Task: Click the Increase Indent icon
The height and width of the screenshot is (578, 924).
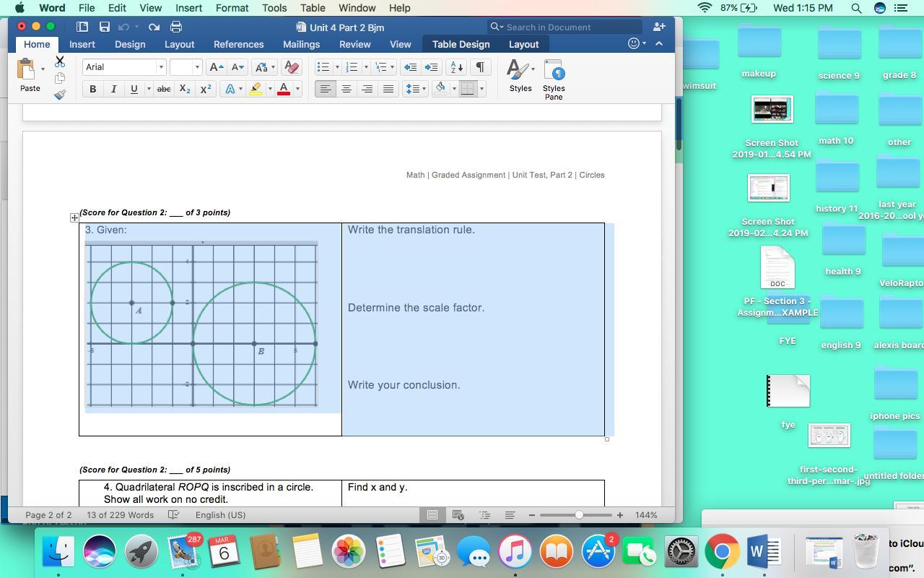Action: point(431,67)
